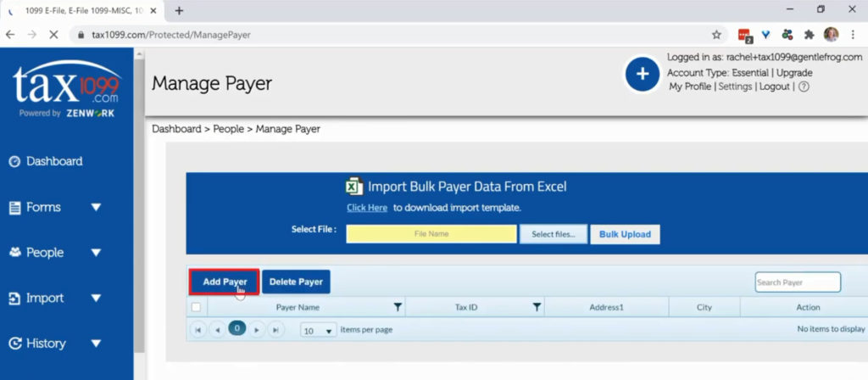Open the help question mark icon
Image resolution: width=868 pixels, height=380 pixels.
tap(804, 87)
